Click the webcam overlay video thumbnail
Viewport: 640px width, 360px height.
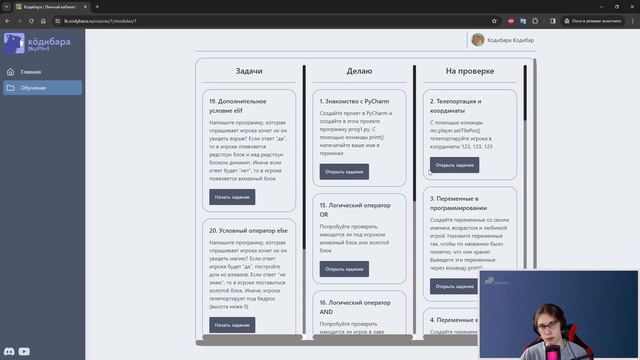(558, 315)
